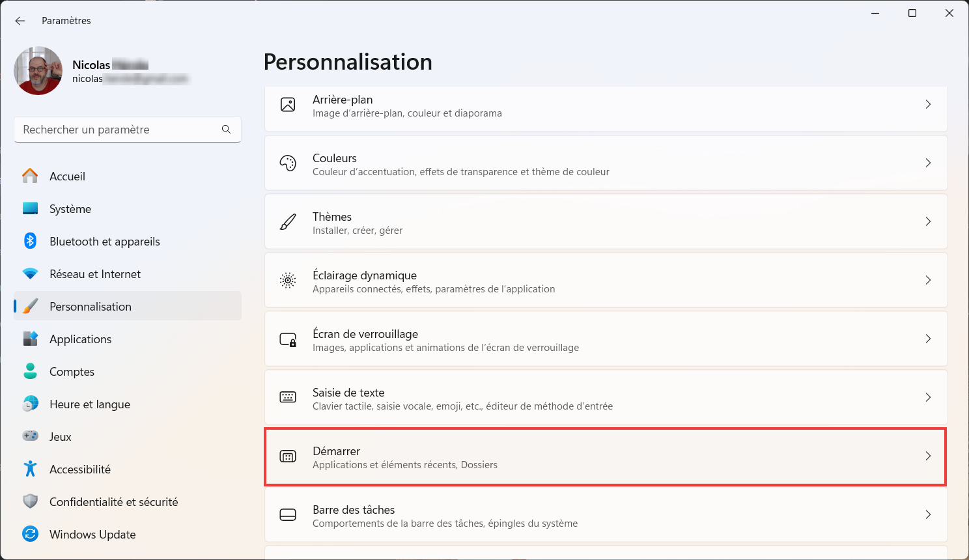Viewport: 969px width, 560px height.
Task: Click the magnifier search icon
Action: click(226, 130)
